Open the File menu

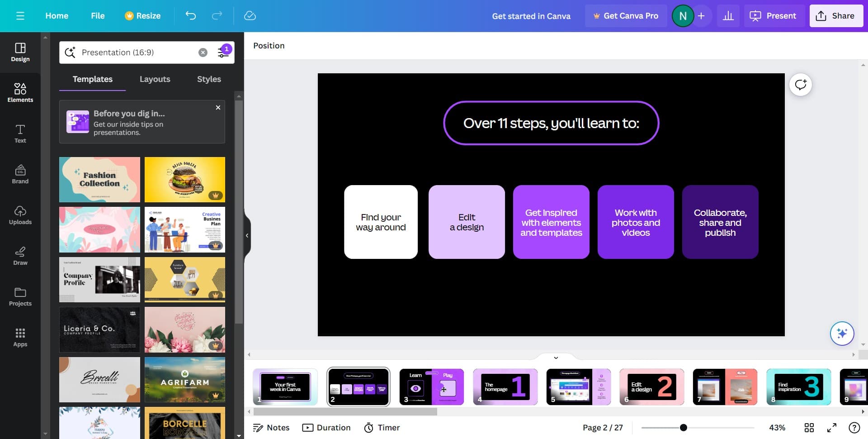98,15
